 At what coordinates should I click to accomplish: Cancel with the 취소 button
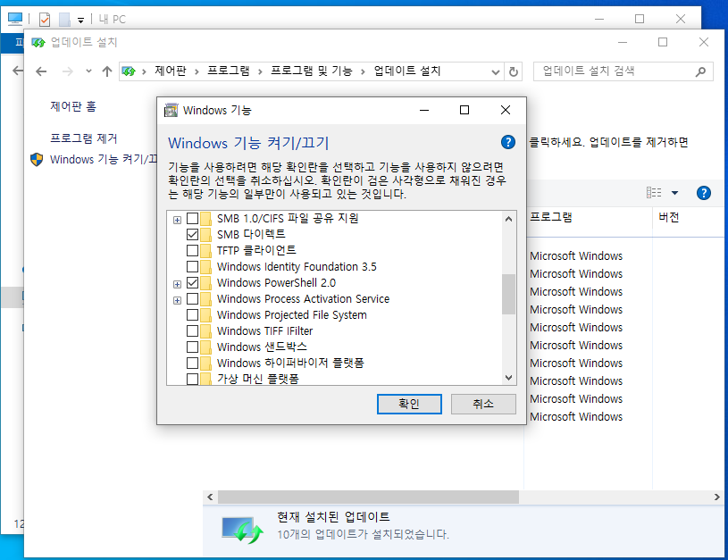[x=483, y=404]
